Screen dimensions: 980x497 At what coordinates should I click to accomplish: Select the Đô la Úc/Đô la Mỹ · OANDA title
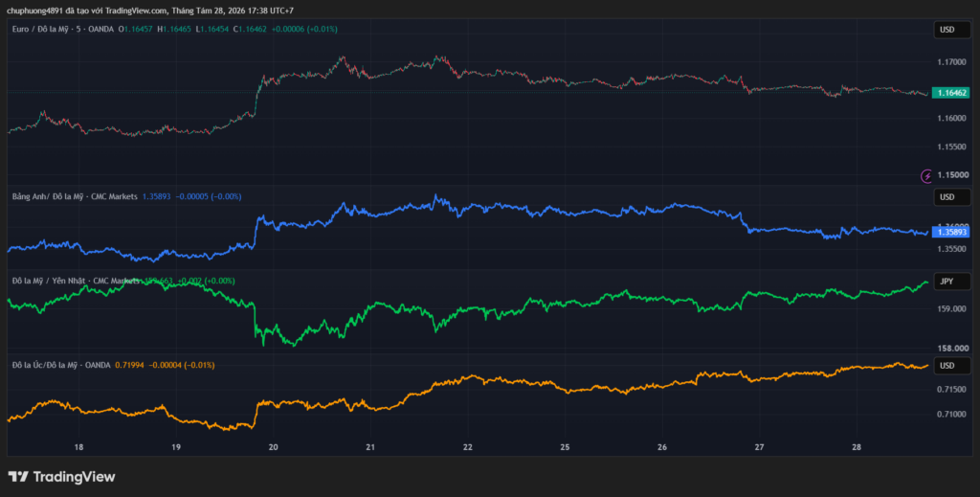(61, 365)
